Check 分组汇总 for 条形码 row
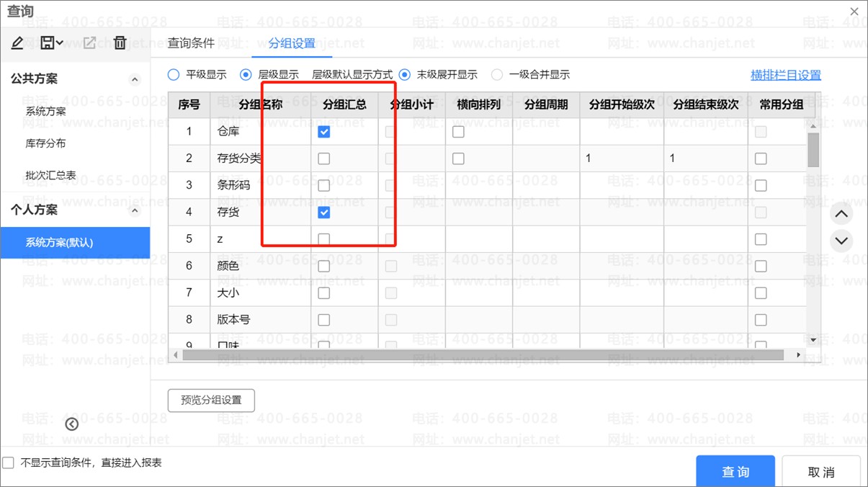Screen dimensions: 868x487 tap(324, 185)
